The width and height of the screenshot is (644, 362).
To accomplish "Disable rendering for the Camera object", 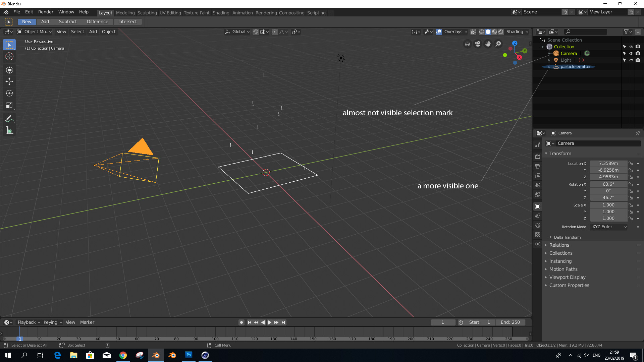I will (x=638, y=53).
